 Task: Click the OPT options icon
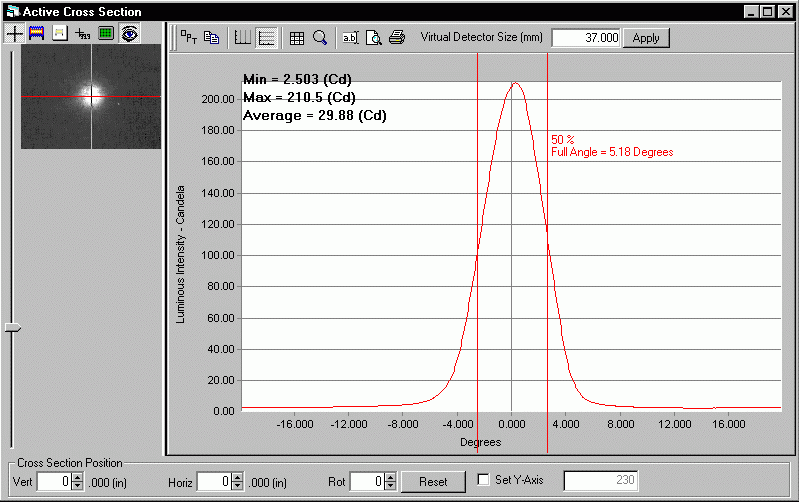pos(189,38)
